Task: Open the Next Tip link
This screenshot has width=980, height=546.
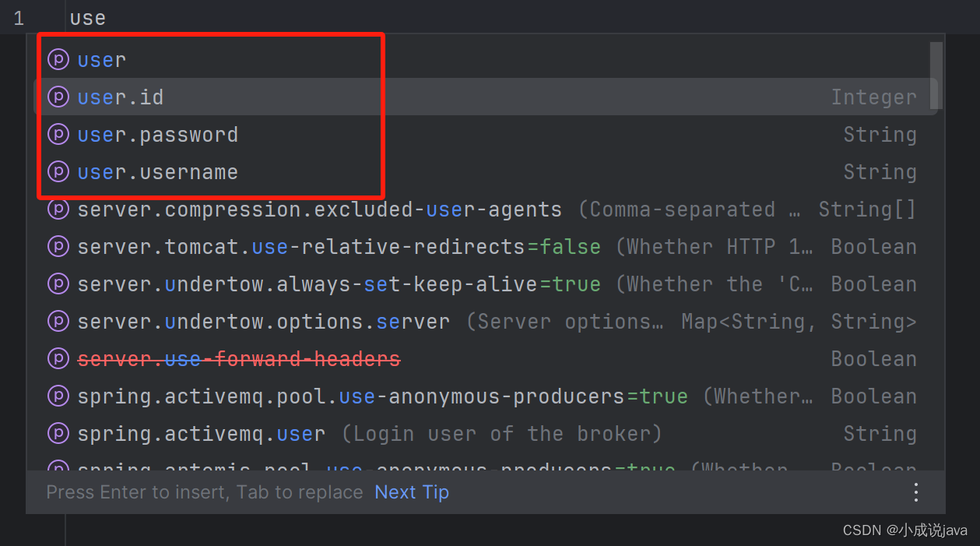Action: coord(411,491)
